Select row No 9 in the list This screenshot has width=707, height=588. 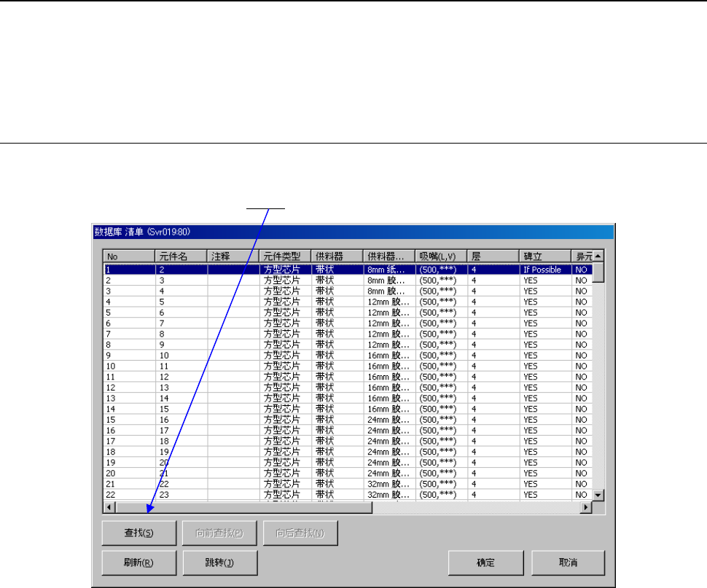348,356
